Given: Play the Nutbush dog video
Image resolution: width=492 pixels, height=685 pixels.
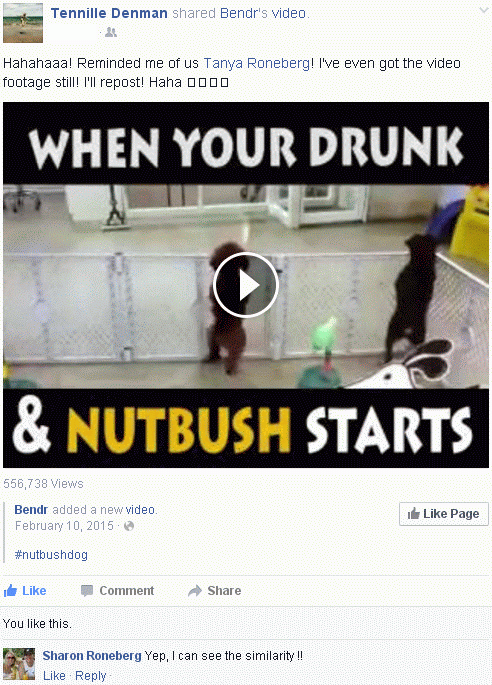Looking at the screenshot, I should click(x=246, y=285).
